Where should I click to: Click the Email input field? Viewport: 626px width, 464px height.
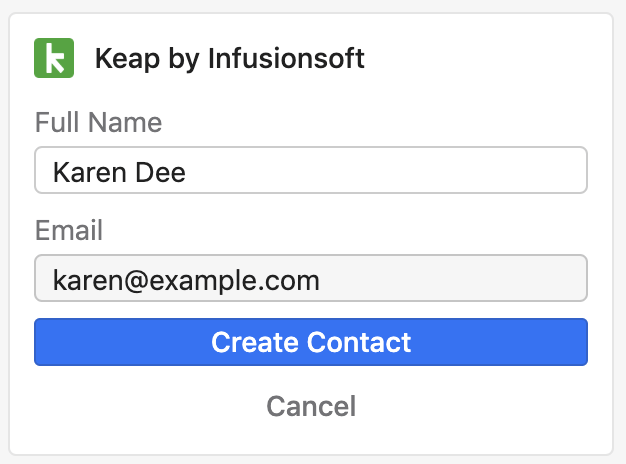click(311, 278)
